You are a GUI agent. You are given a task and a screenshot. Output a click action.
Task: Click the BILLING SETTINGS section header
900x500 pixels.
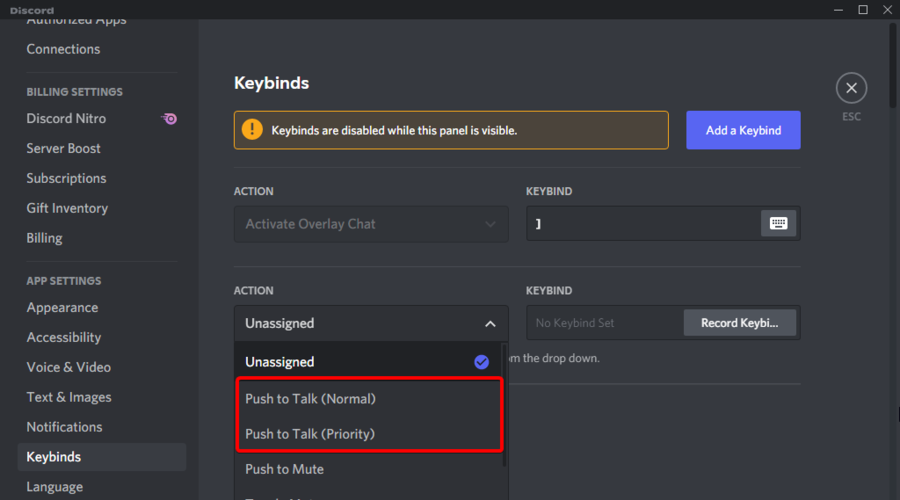click(x=75, y=92)
